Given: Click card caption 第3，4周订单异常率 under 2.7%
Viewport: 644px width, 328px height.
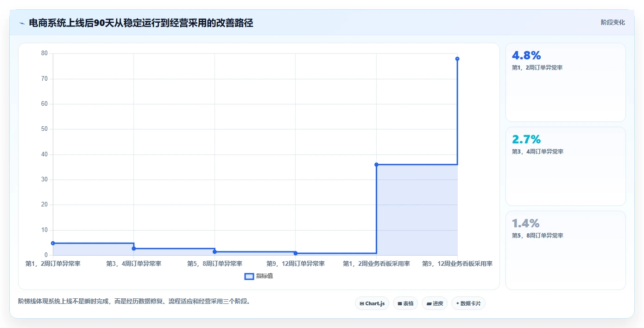Looking at the screenshot, I should 537,152.
